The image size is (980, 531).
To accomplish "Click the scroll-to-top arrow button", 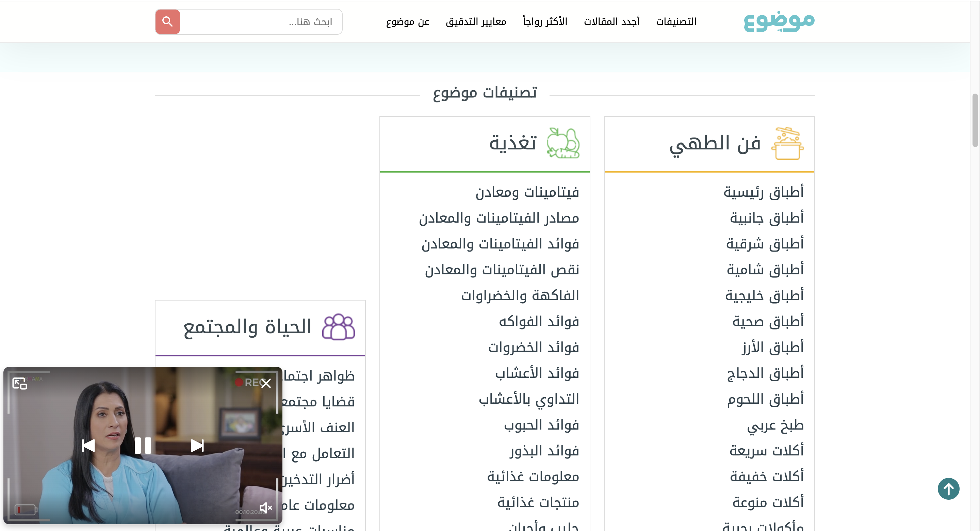I will [948, 489].
